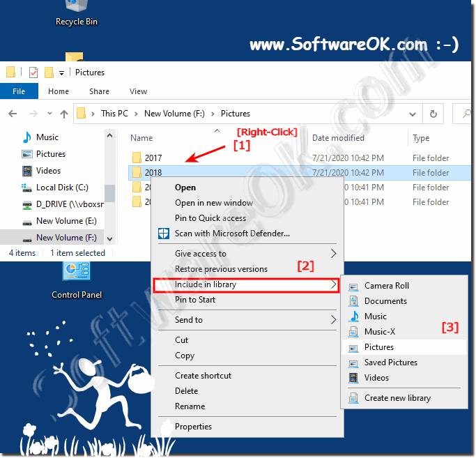Open the File ribbon tab
Screen dimensions: 476x458
(19, 91)
